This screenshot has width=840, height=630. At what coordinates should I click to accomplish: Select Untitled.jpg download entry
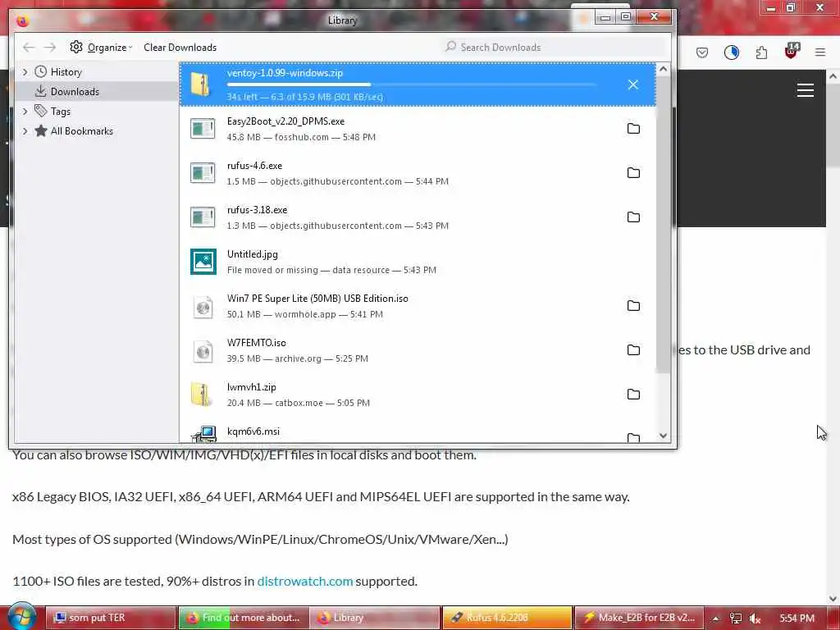pos(418,262)
